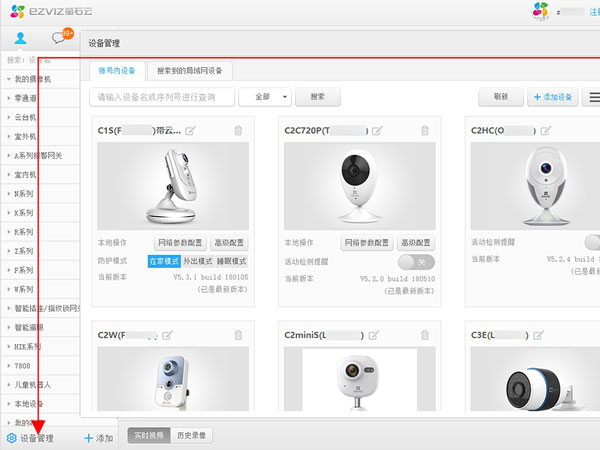The height and width of the screenshot is (450, 600).
Task: Click the C2C720P camera thumbnail
Action: point(360,186)
